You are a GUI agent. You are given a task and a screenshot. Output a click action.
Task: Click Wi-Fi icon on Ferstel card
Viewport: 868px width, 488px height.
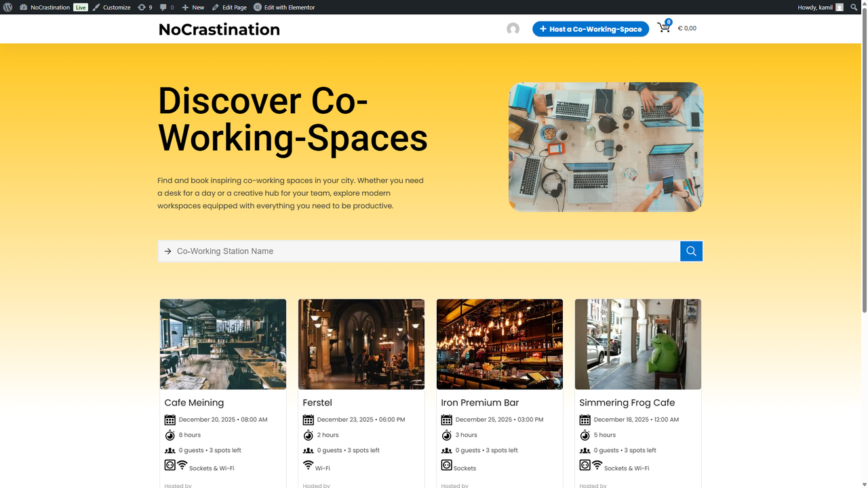(x=309, y=465)
